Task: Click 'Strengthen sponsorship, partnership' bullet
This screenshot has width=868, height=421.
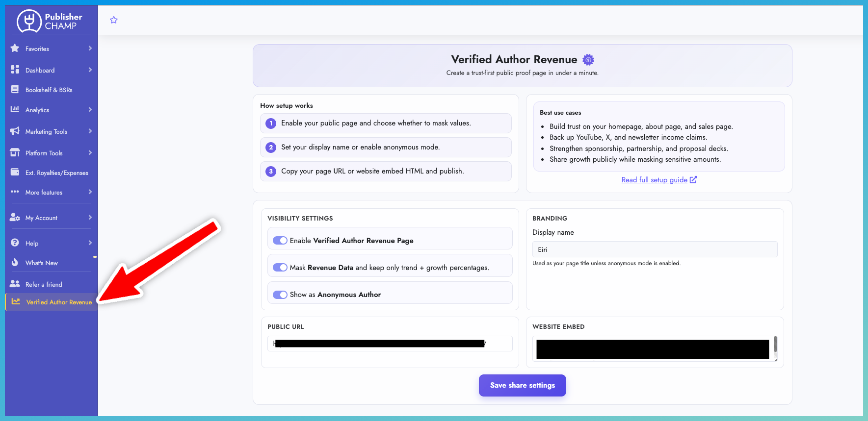Action: point(639,149)
